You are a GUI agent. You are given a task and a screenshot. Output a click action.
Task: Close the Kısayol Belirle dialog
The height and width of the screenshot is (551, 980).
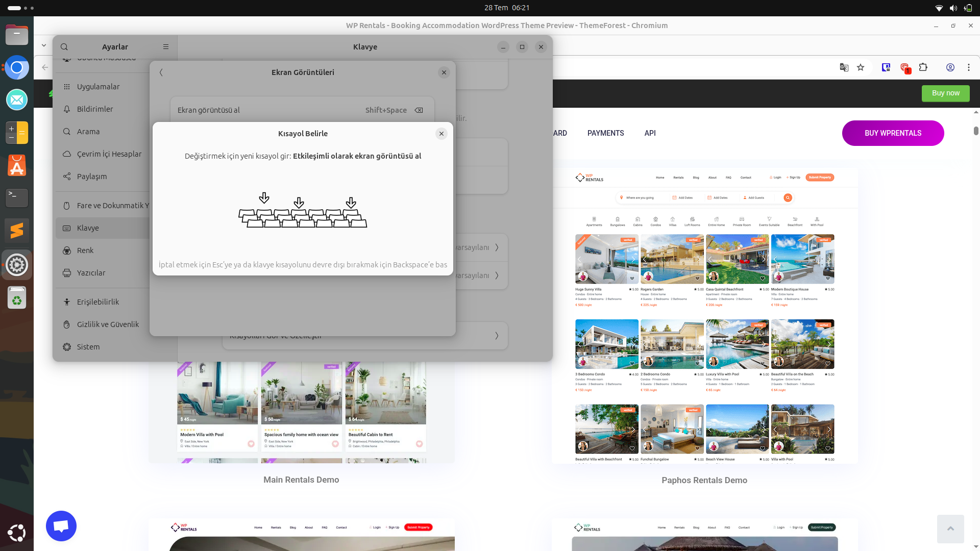click(x=442, y=134)
